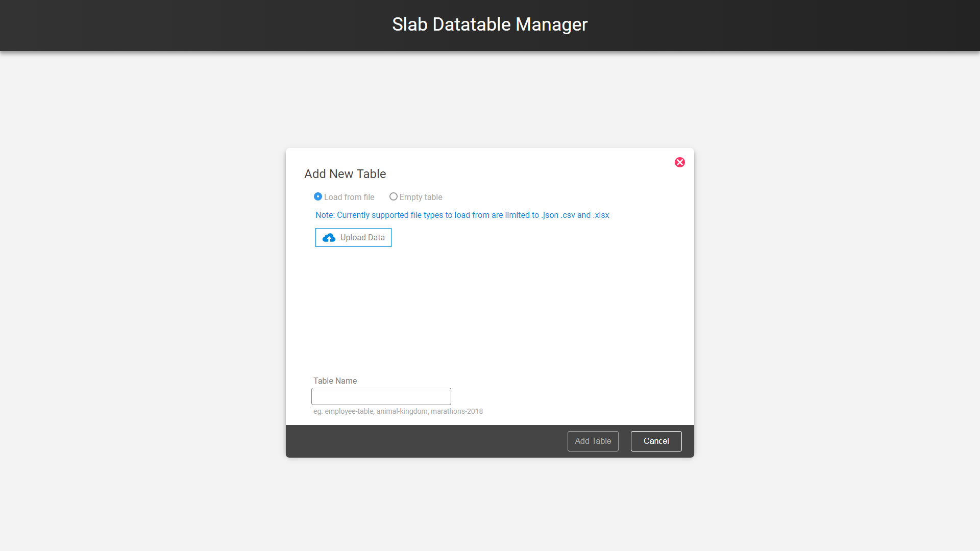
Task: Click the dark footer bar of dialog
Action: click(424, 441)
